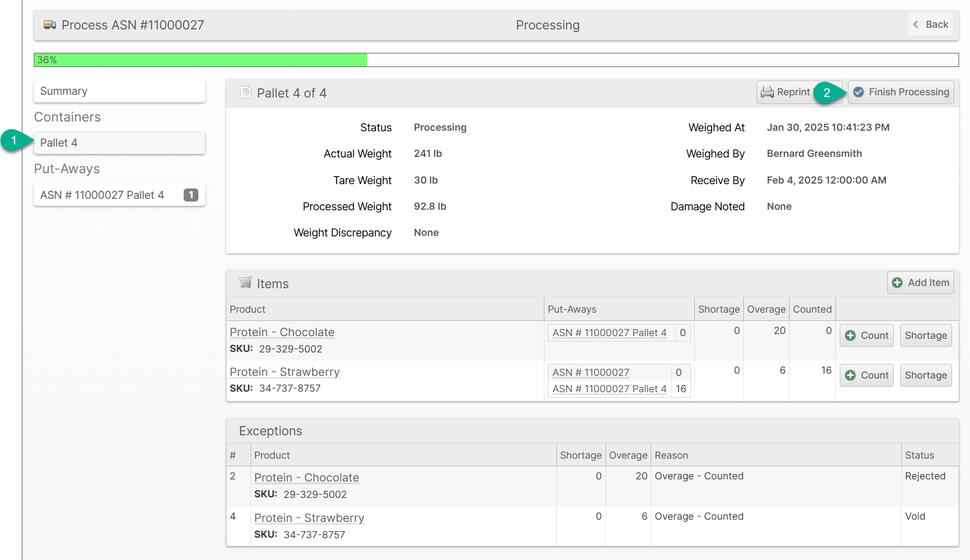Click the plus icon on Add Item

[x=897, y=283]
